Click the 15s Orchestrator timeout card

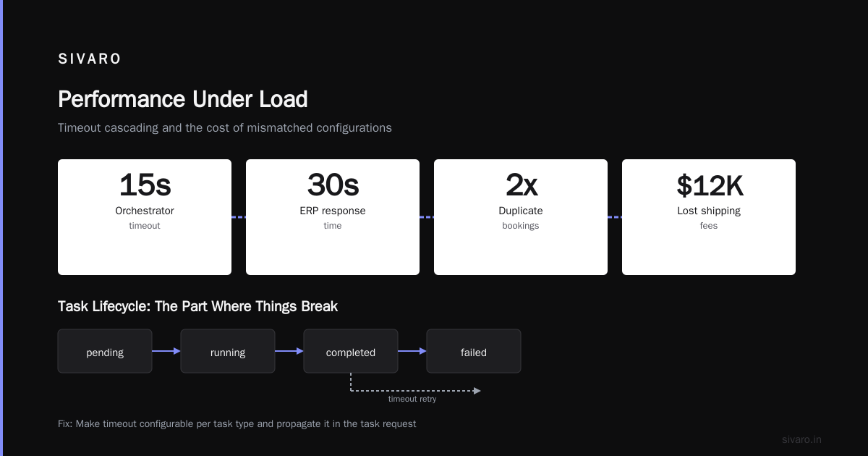tap(145, 217)
